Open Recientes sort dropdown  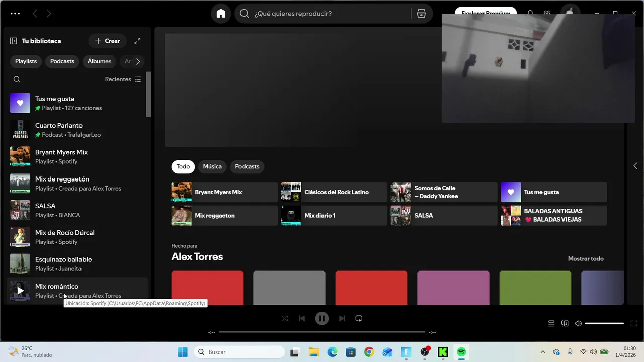click(123, 79)
